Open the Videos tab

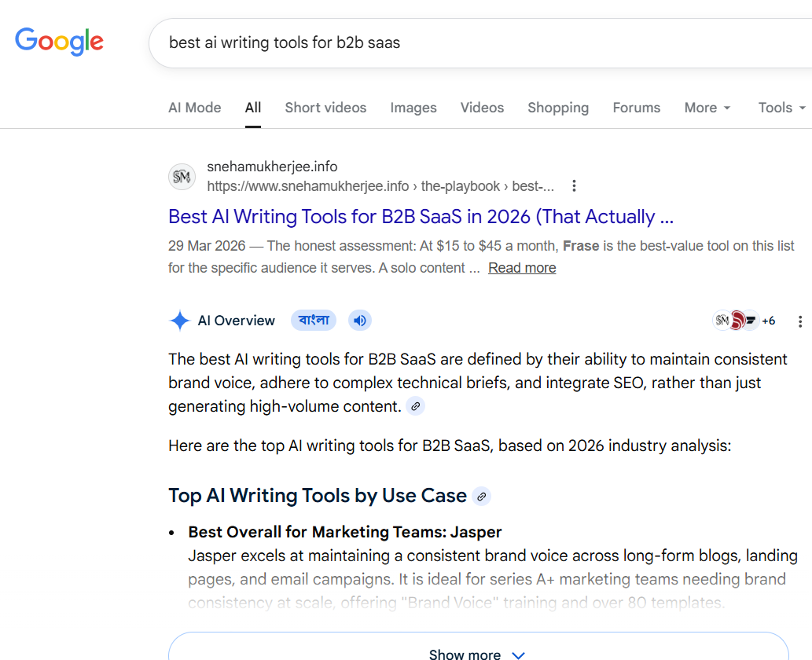click(x=482, y=108)
